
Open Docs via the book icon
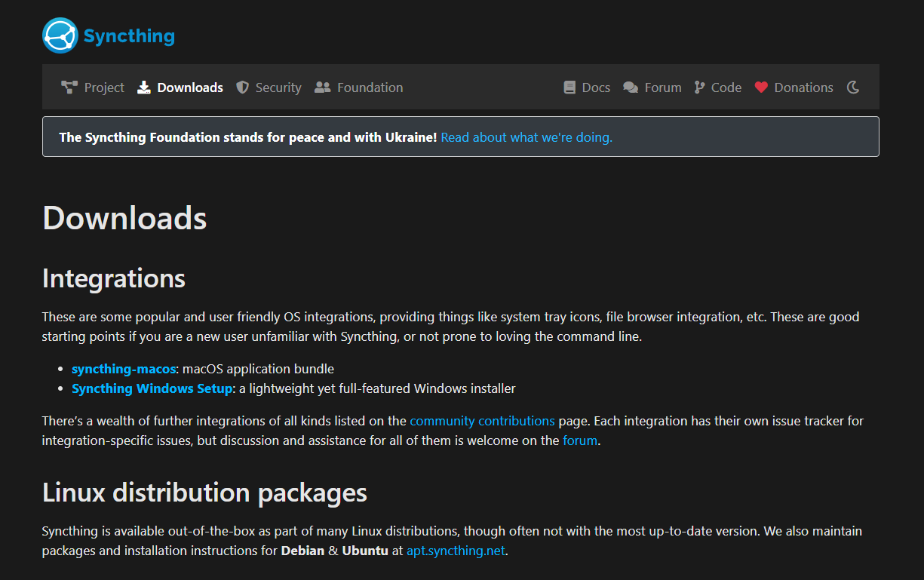[x=569, y=87]
